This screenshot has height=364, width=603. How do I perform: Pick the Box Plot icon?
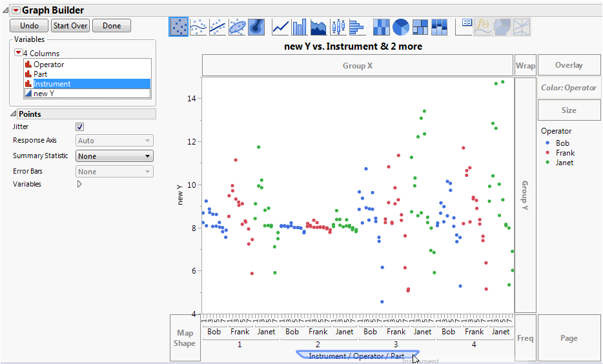pos(338,26)
